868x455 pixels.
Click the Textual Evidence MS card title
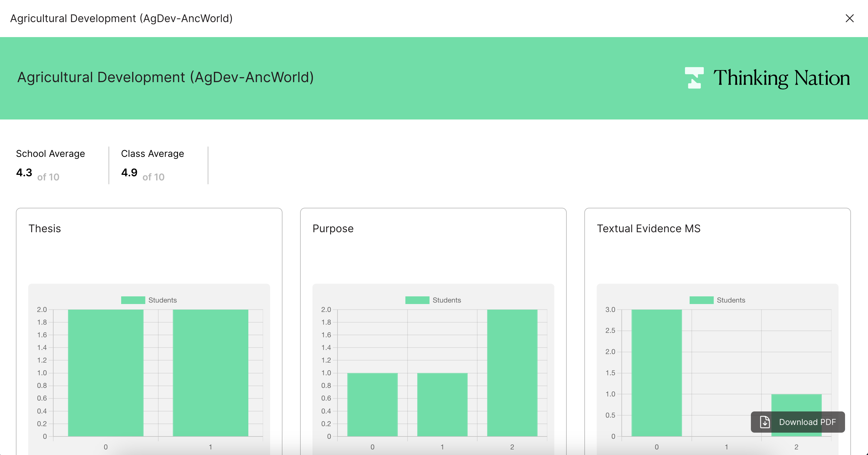(x=648, y=228)
